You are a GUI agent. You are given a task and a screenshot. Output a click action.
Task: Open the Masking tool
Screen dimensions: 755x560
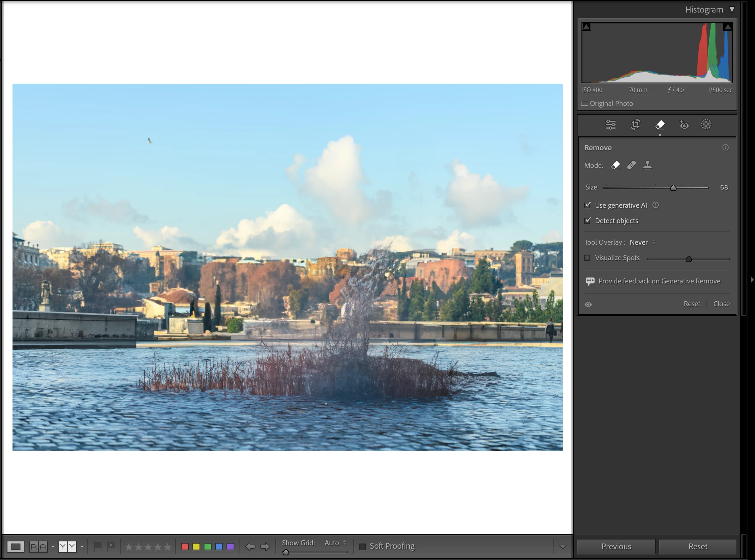(x=706, y=125)
